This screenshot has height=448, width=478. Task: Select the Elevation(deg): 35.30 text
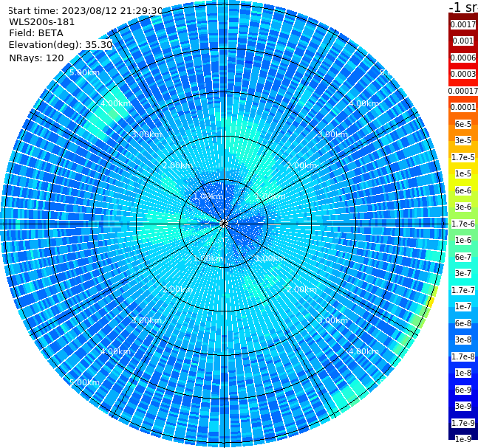point(61,45)
